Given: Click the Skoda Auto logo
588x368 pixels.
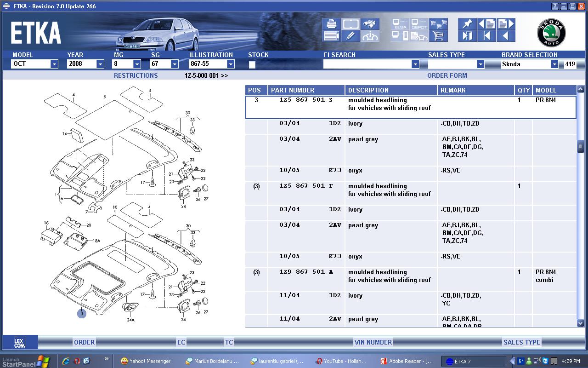Looking at the screenshot, I should pyautogui.click(x=551, y=33).
